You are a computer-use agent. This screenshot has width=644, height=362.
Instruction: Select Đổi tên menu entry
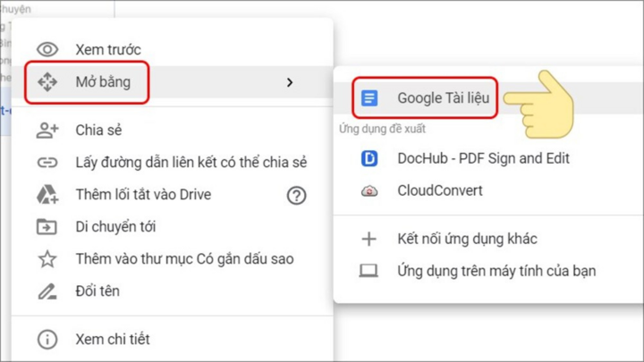172,291
